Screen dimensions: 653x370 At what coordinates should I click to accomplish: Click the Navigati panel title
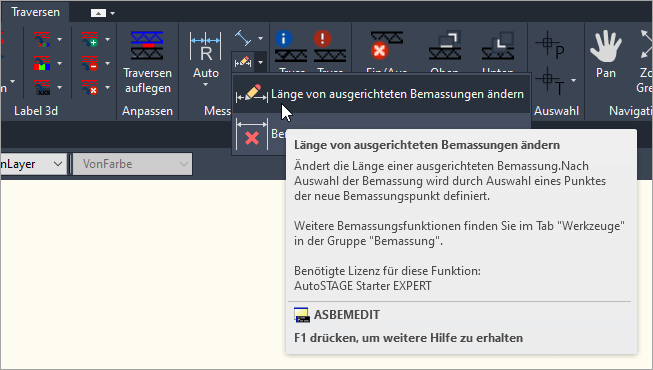[631, 111]
